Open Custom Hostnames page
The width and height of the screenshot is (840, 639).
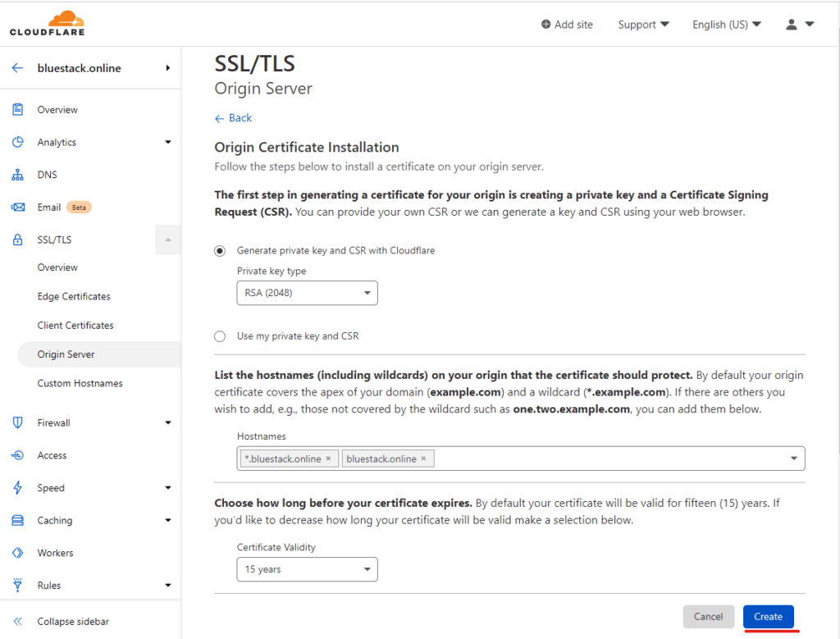click(x=80, y=383)
